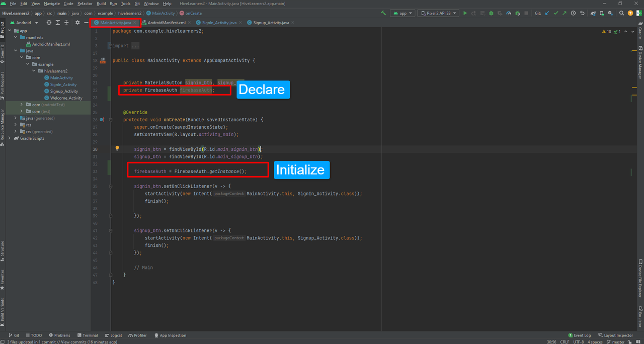
Task: Click Collapse All in Project panel
Action: click(x=66, y=23)
